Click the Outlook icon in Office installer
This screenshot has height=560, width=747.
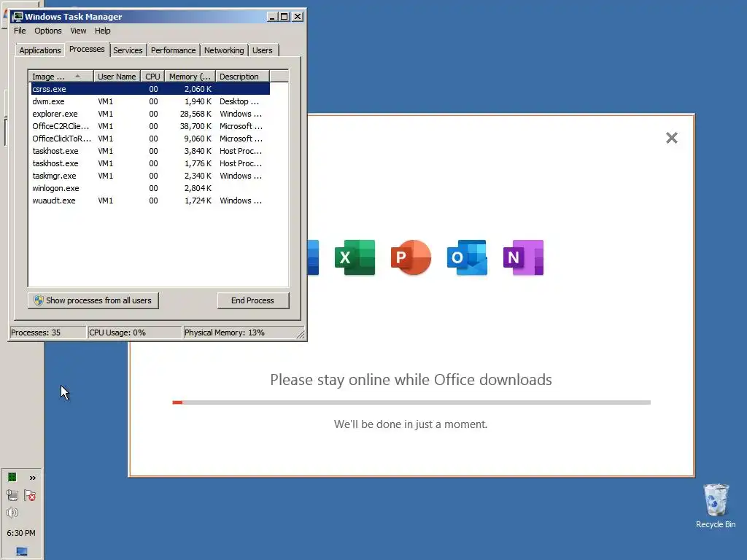467,257
